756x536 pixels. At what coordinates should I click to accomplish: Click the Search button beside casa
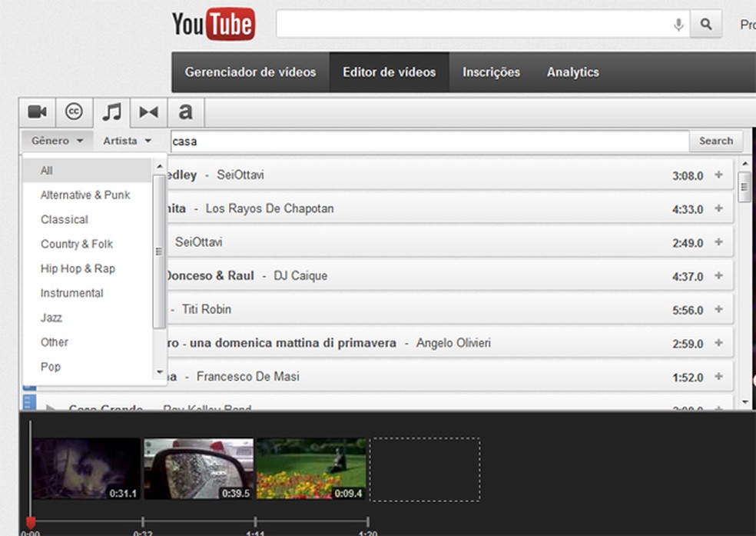[x=716, y=141]
